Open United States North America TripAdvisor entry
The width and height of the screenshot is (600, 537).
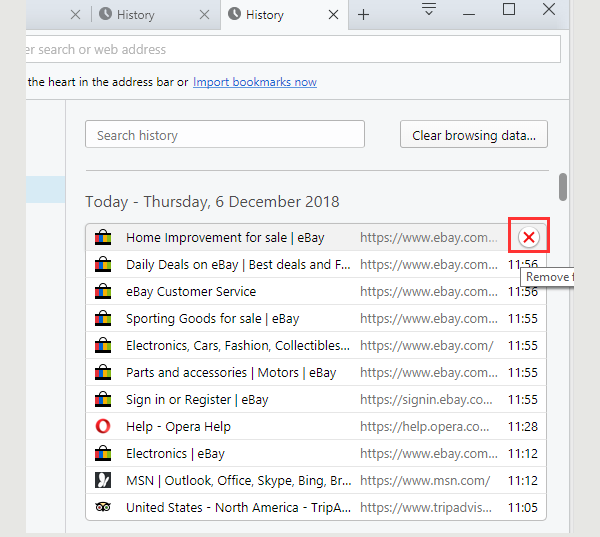(238, 508)
